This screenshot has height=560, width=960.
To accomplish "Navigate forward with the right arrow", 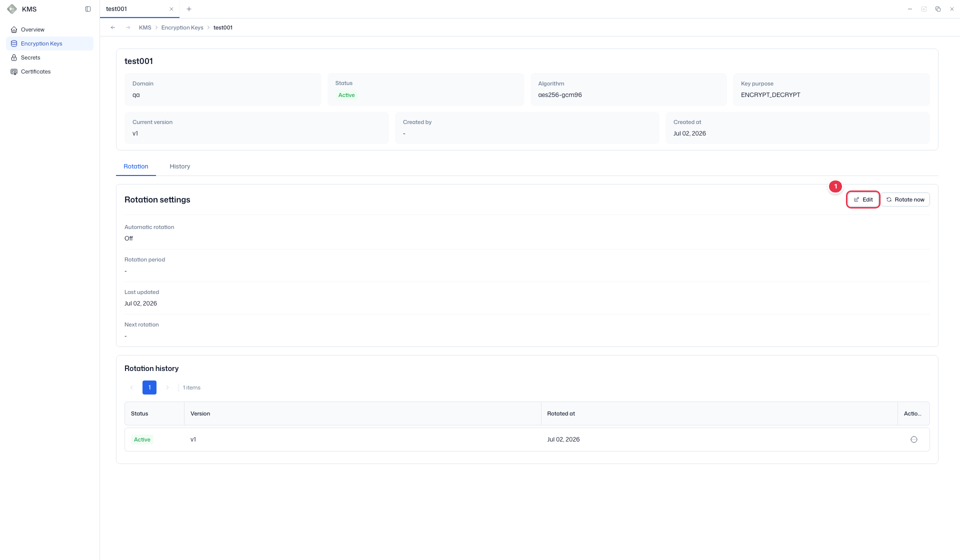I will pyautogui.click(x=128, y=27).
